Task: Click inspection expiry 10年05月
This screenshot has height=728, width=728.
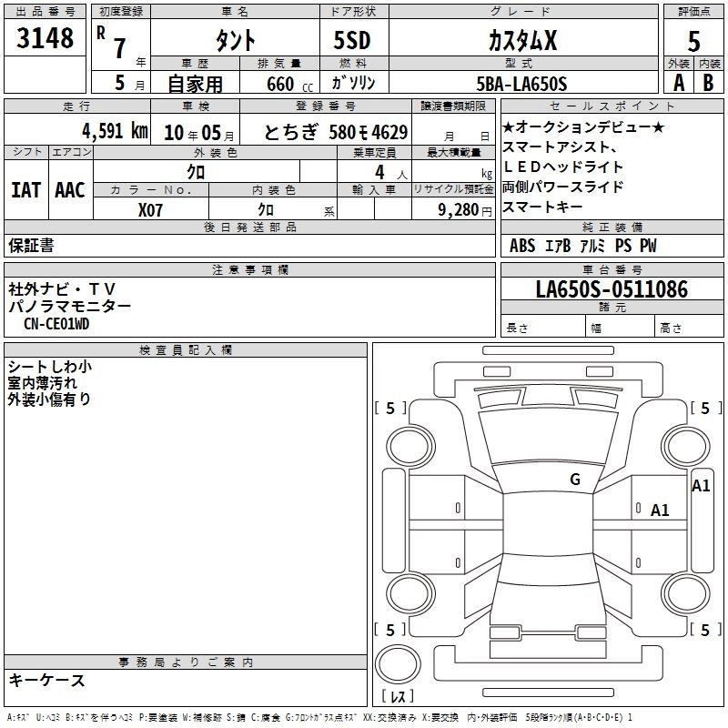Action: coord(198,133)
